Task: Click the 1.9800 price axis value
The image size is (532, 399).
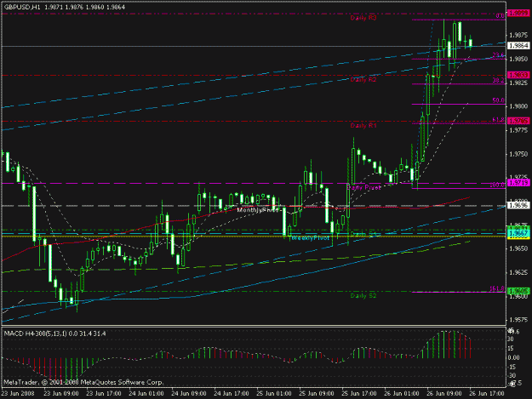Action: 518,106
